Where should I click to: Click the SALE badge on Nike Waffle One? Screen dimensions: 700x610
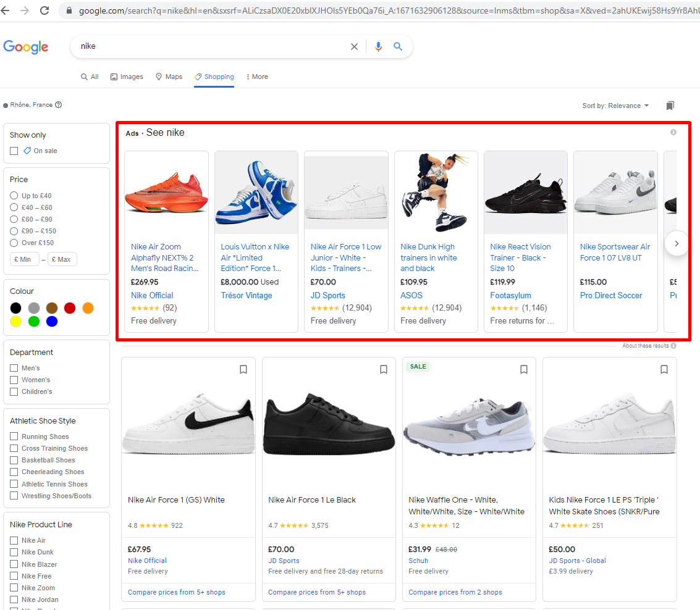coord(418,366)
